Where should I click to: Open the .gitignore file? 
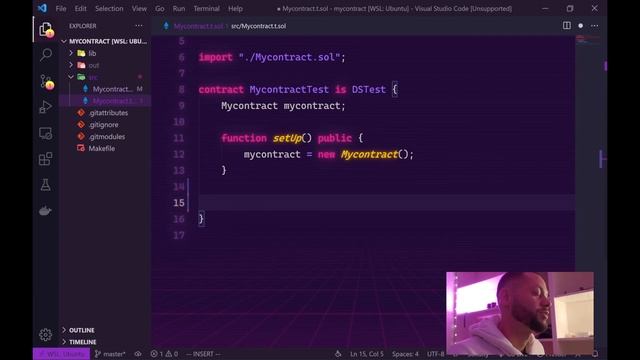[105, 124]
